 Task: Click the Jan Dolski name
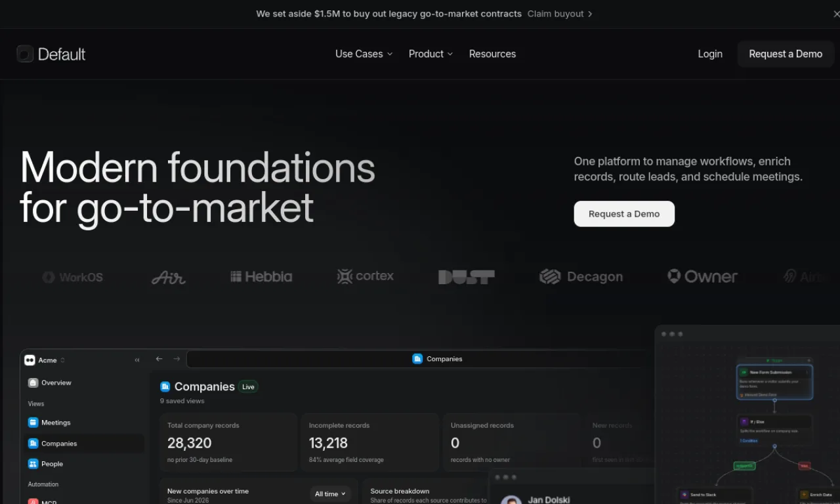pos(549,499)
